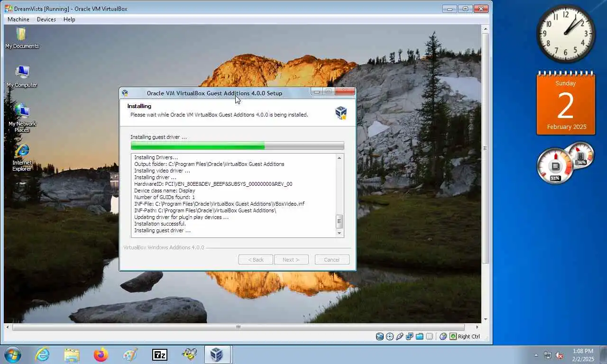Click the green installation progress bar
The image size is (607, 364).
tap(237, 146)
